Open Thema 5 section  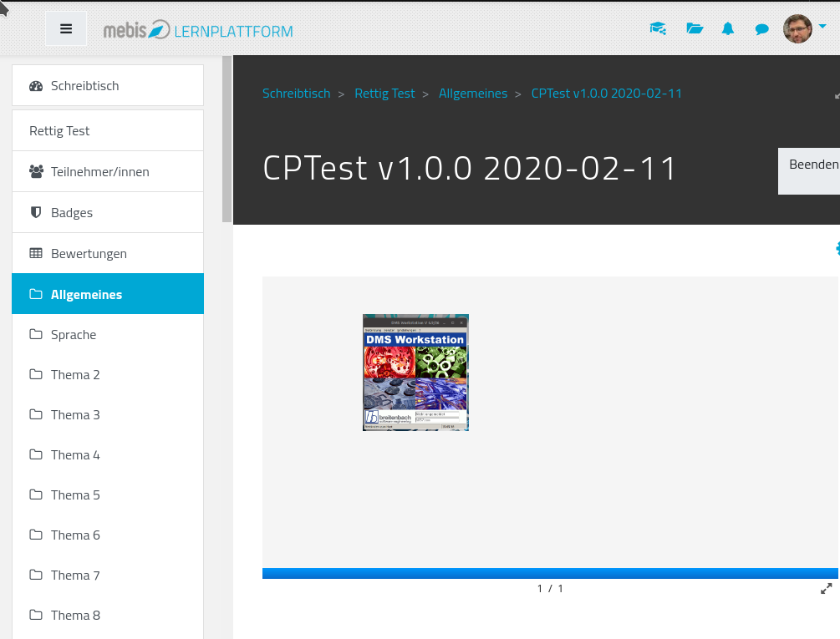(108, 495)
